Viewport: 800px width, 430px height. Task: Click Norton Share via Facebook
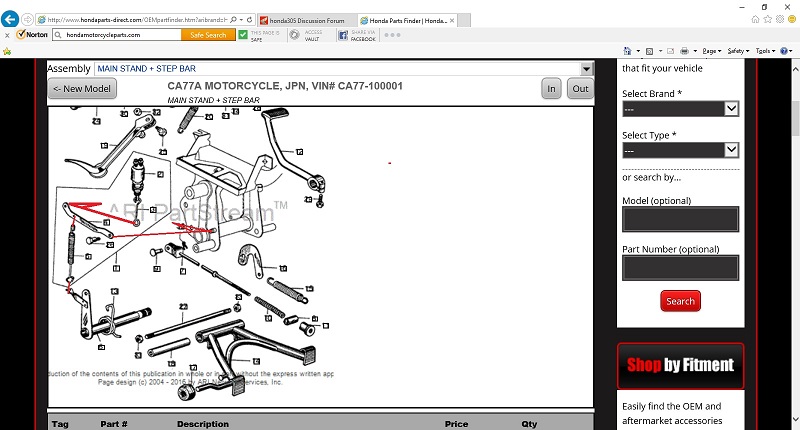(356, 34)
